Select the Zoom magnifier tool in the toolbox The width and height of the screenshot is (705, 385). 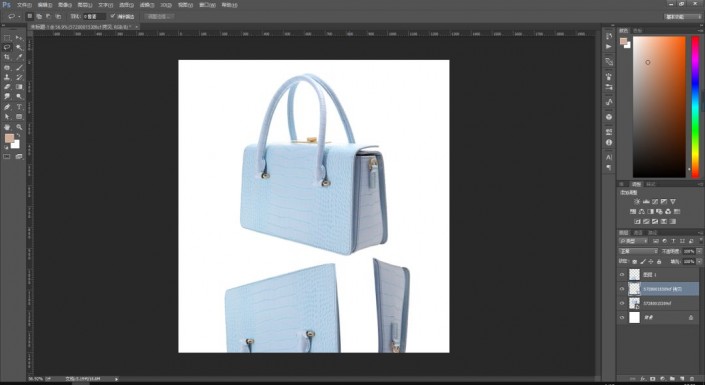[19, 127]
